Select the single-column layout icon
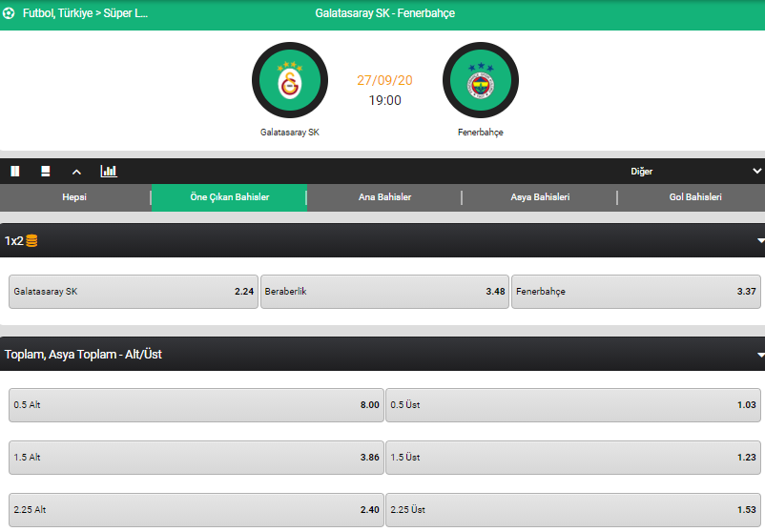The height and width of the screenshot is (532, 765). click(x=46, y=172)
